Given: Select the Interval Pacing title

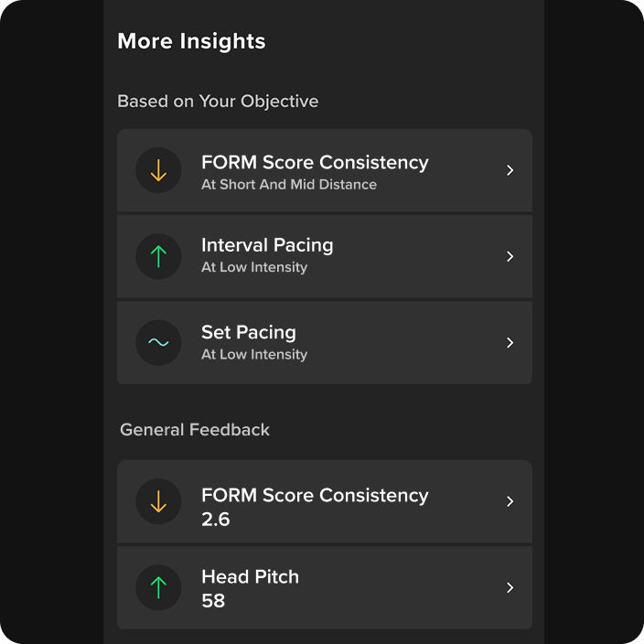Looking at the screenshot, I should tap(267, 245).
